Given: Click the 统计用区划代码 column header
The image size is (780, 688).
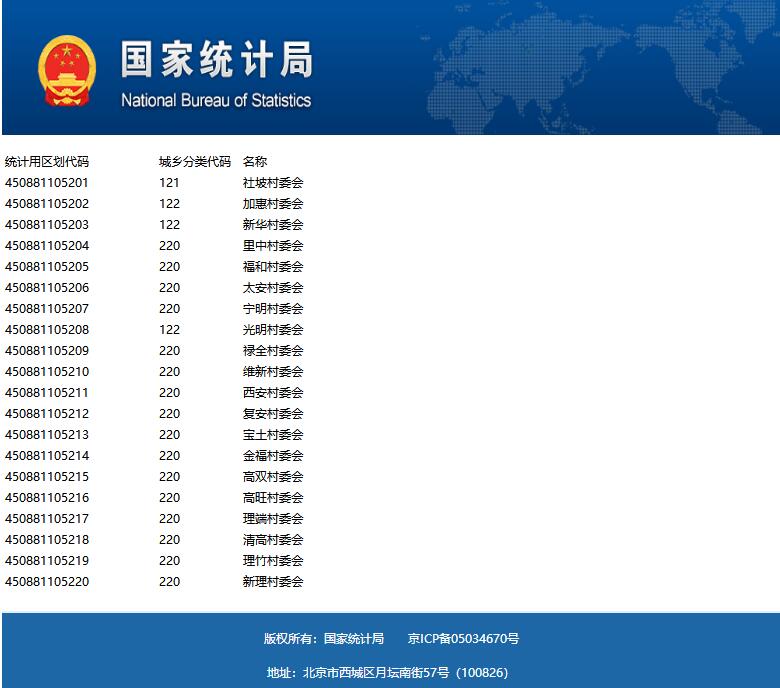Looking at the screenshot, I should tap(47, 162).
